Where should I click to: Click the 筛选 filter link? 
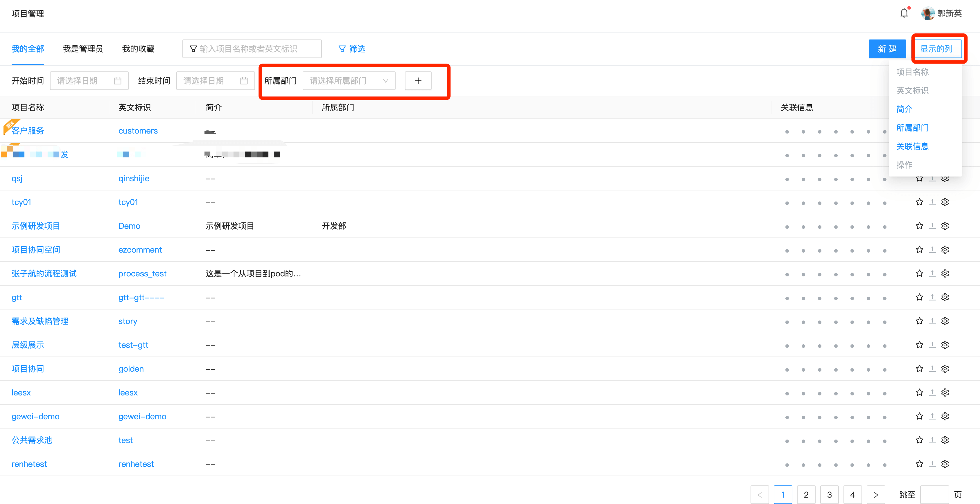(x=351, y=49)
